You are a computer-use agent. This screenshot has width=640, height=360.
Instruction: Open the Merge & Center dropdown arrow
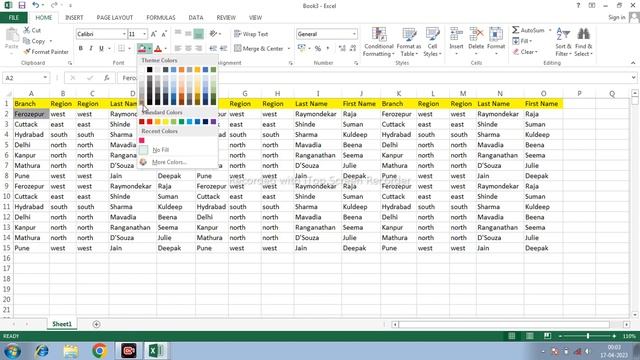[x=289, y=49]
